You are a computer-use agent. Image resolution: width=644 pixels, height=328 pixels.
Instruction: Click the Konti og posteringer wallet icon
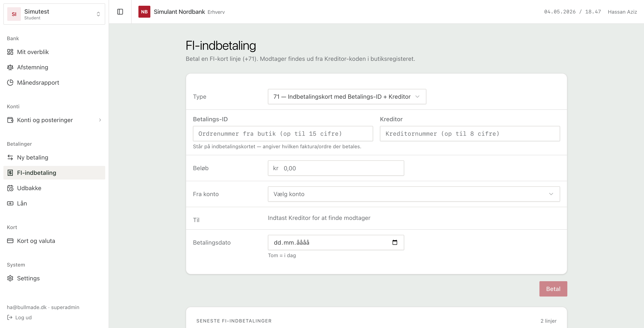10,120
